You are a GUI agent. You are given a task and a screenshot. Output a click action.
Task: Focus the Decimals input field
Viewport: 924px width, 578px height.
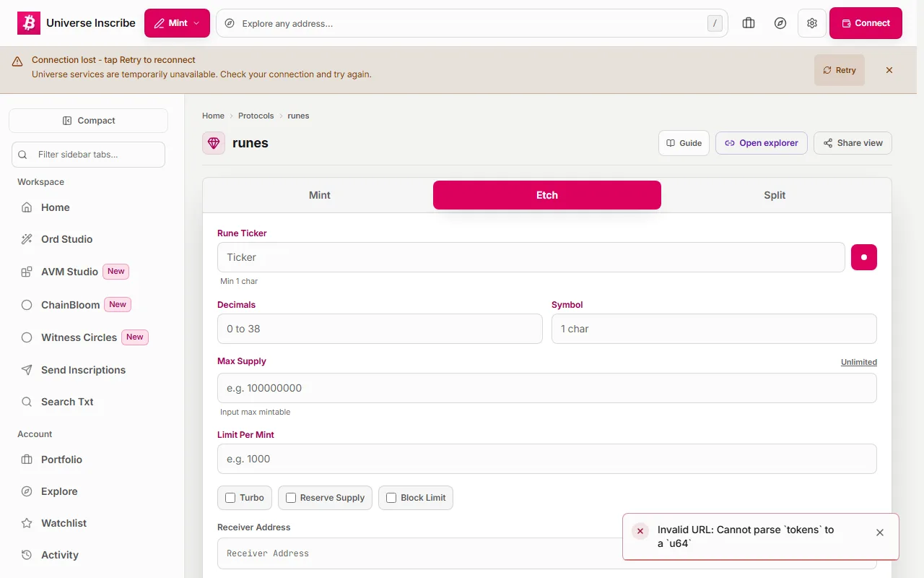(x=380, y=329)
